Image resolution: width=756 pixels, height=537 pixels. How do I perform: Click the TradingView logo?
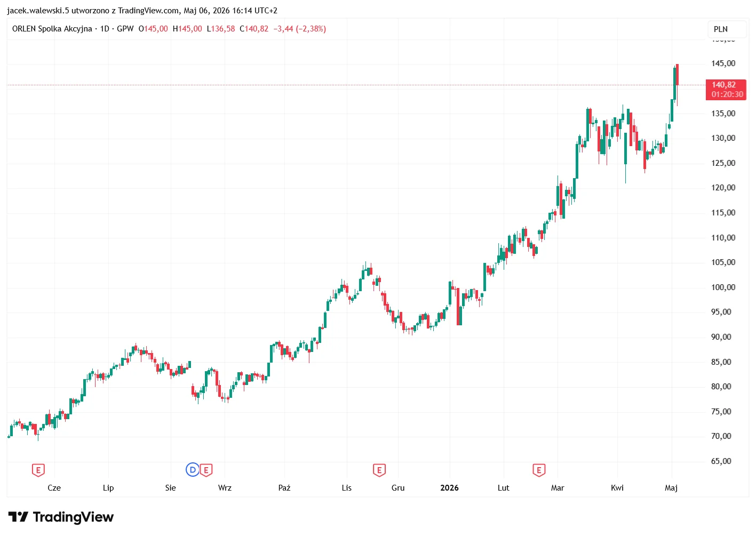point(61,517)
